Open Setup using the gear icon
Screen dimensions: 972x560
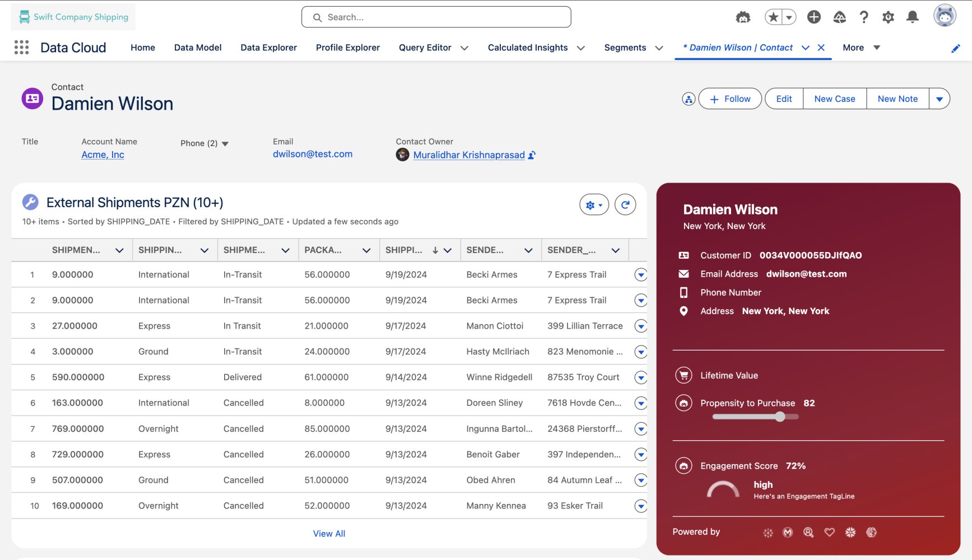pyautogui.click(x=888, y=17)
